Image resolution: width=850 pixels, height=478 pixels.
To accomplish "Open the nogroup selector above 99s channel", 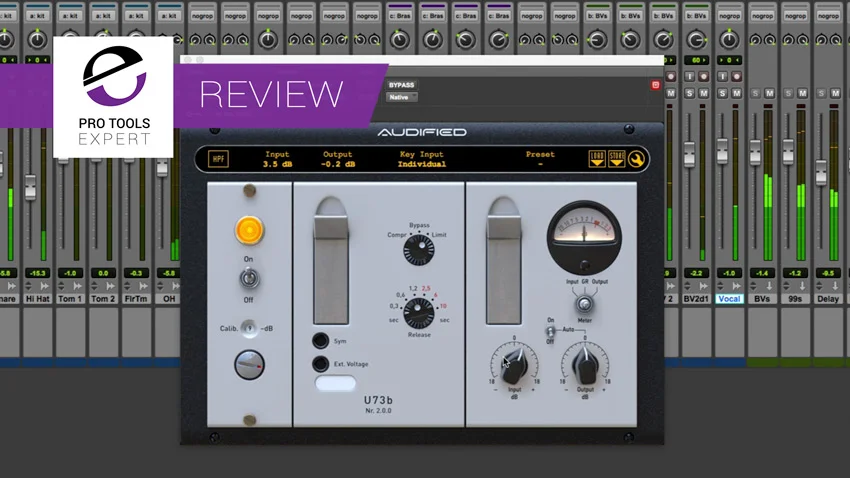I will (795, 16).
